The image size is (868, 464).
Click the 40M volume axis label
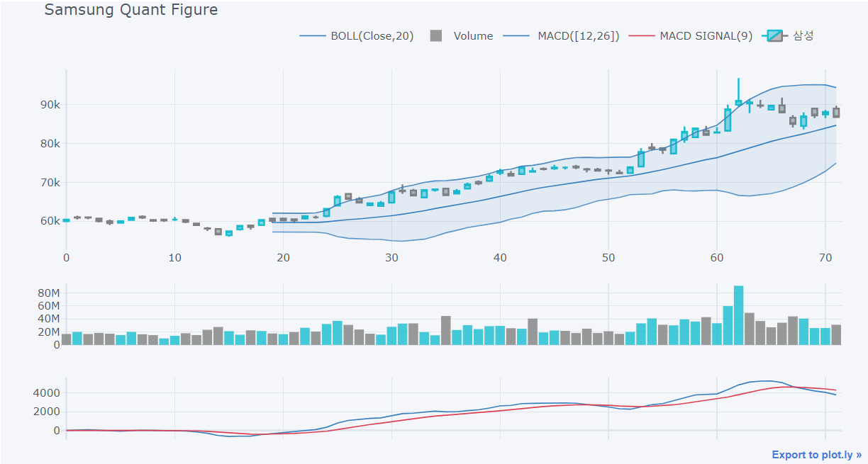click(48, 319)
